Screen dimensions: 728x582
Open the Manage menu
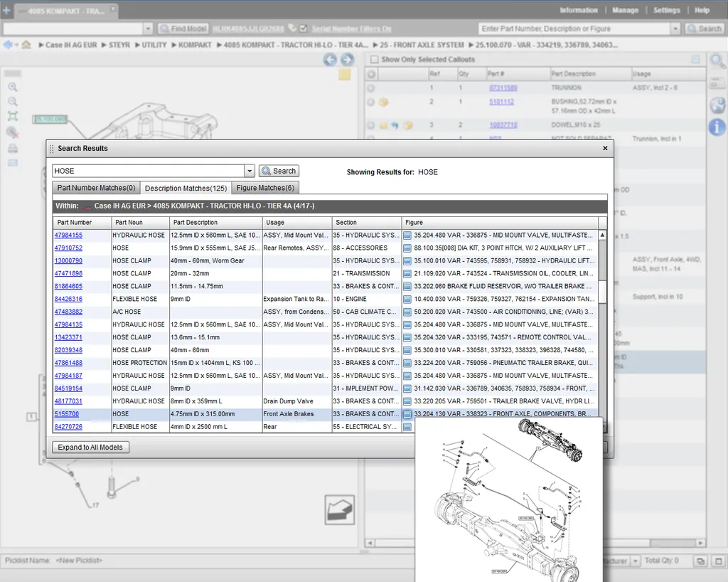pos(625,10)
